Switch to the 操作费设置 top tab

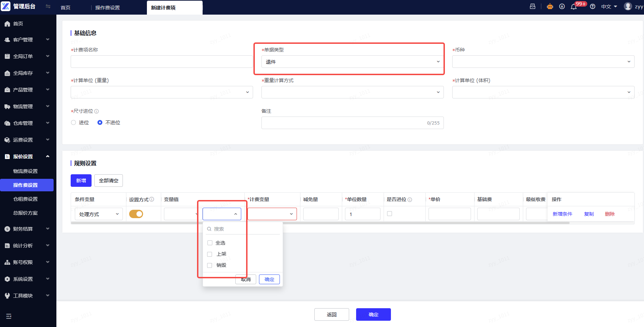(108, 8)
